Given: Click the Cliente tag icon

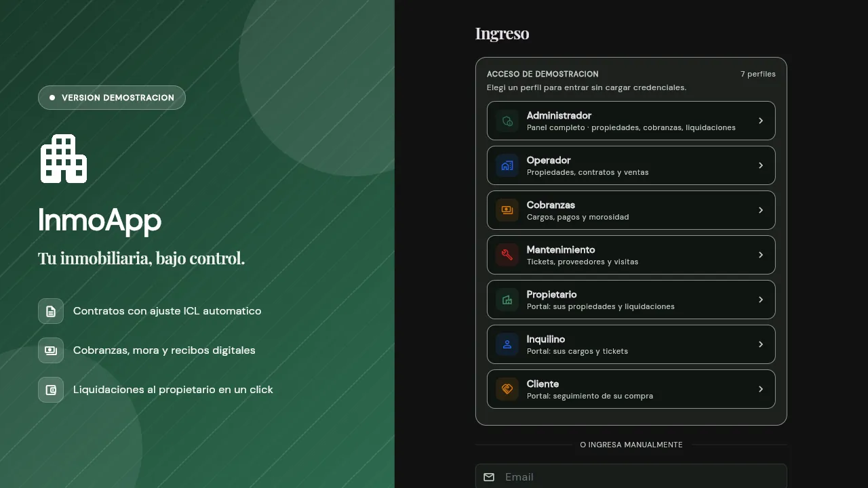Looking at the screenshot, I should [x=507, y=389].
